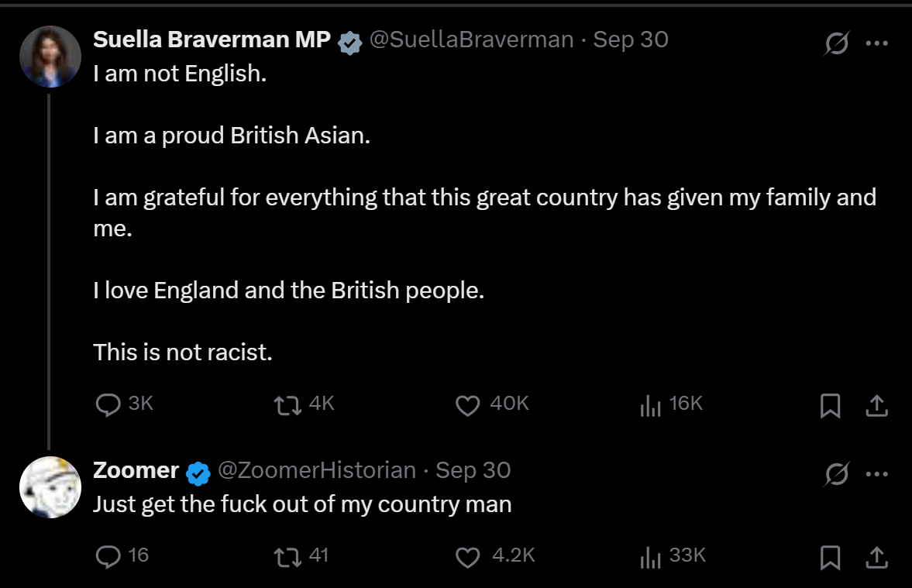Open Suella Braverman's profile picture

coord(50,57)
